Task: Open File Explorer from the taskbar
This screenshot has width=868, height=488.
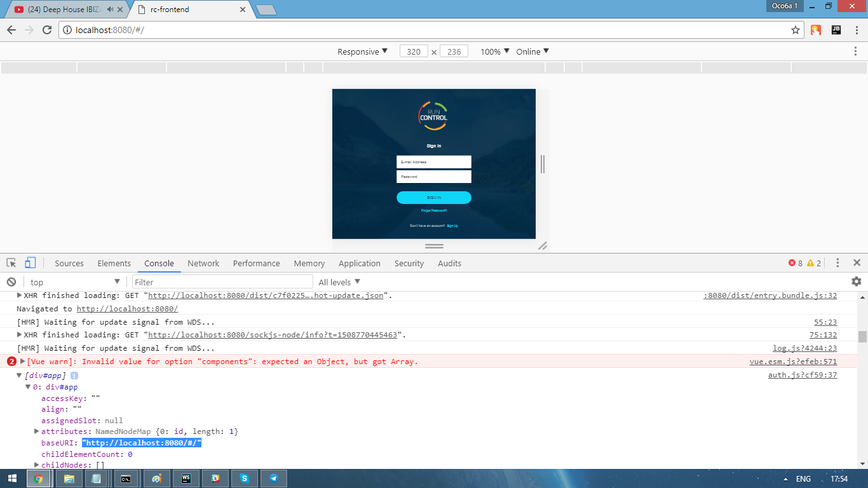Action: tap(69, 478)
